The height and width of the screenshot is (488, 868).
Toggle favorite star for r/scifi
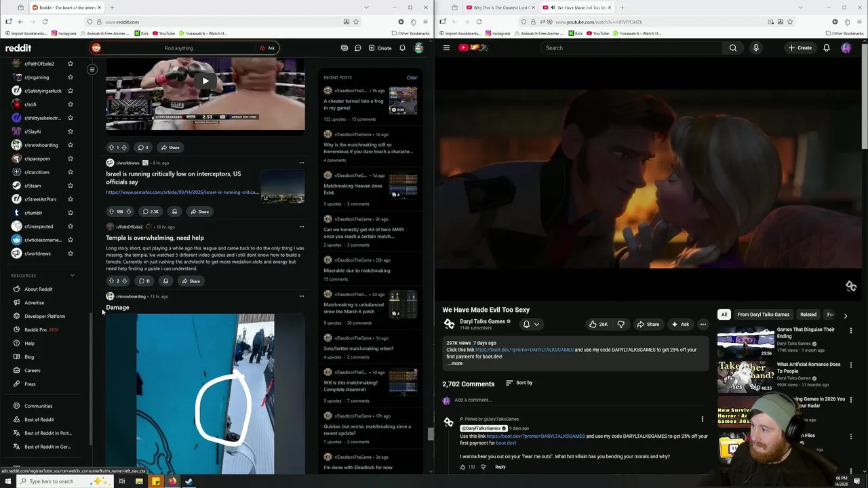click(70, 104)
